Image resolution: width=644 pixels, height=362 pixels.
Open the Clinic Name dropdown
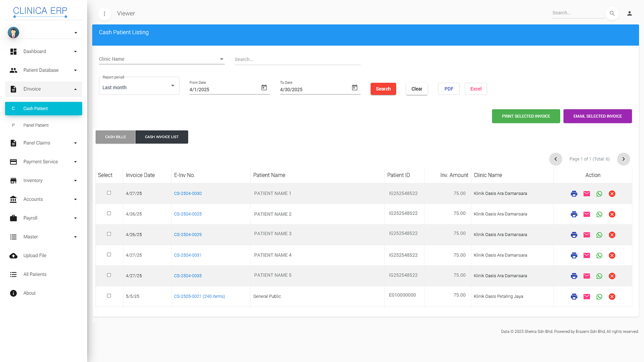coord(161,59)
